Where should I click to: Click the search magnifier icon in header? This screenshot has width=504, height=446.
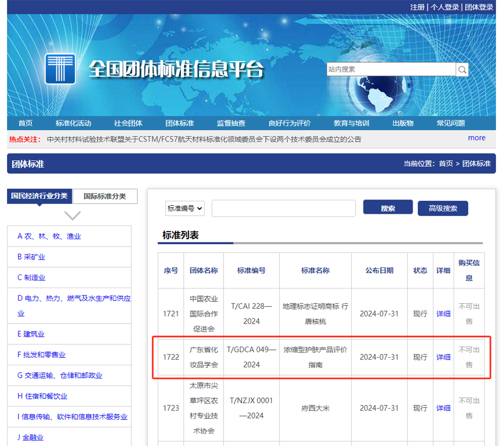point(462,70)
